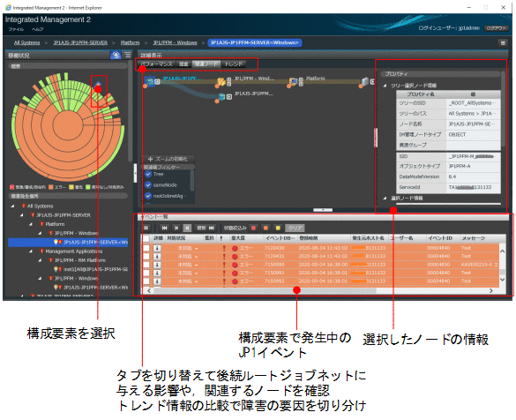Open details icon for event 7150990

coord(157,265)
